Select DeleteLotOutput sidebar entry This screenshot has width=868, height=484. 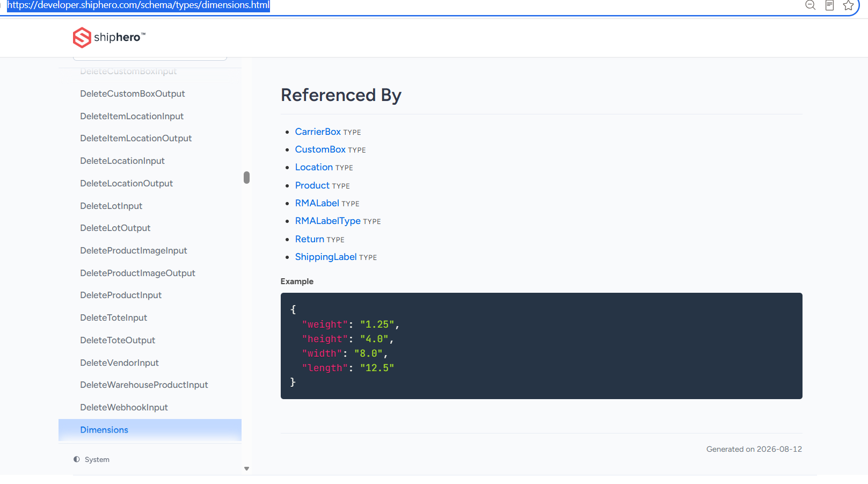coord(115,228)
